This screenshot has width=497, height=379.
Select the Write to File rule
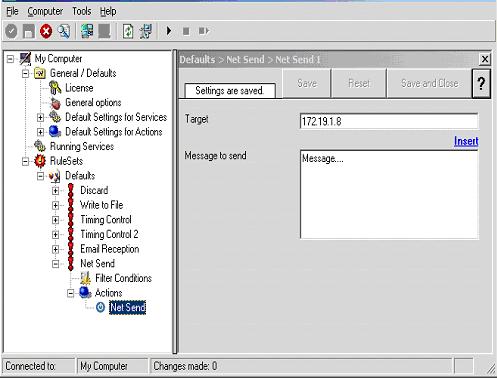click(x=101, y=205)
